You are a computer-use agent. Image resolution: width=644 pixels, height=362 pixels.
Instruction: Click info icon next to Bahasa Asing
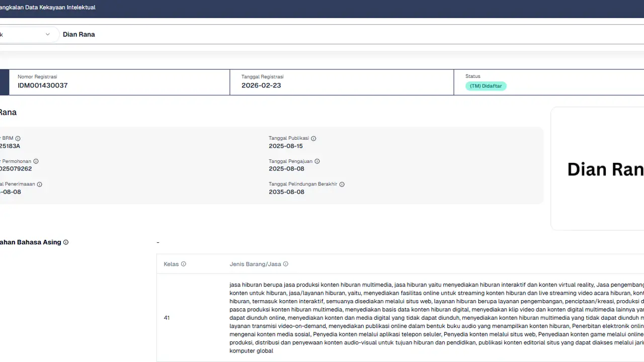pyautogui.click(x=66, y=242)
